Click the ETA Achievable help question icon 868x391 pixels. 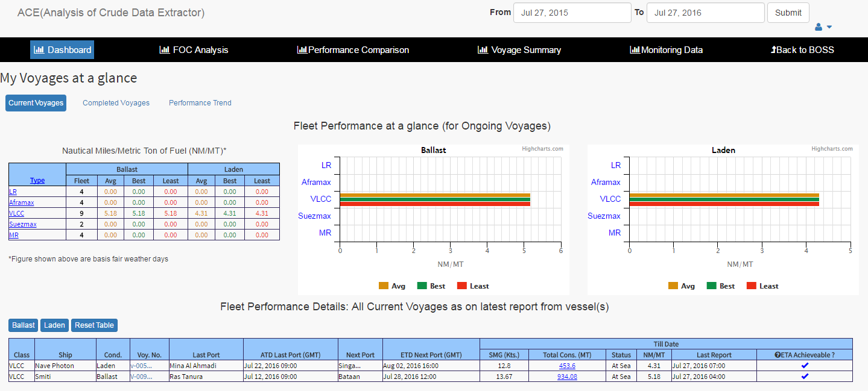[778, 355]
